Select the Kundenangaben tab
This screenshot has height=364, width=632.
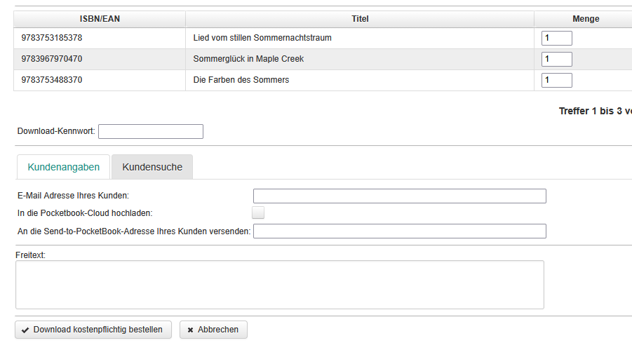tap(63, 167)
